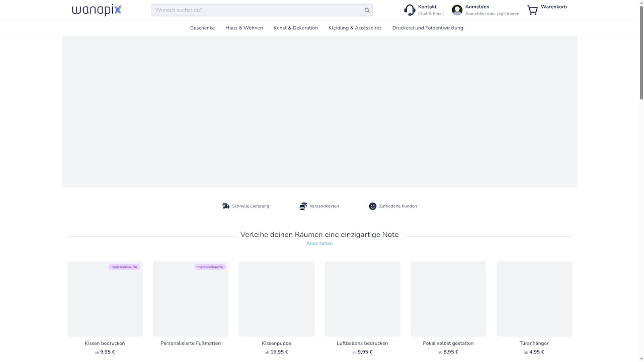Open the Warenkorb link
This screenshot has height=362, width=644.
553,7
